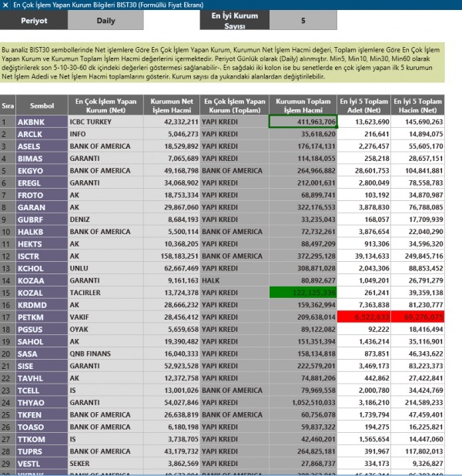Close the BIST30 window with the X icon

[x=5, y=5]
